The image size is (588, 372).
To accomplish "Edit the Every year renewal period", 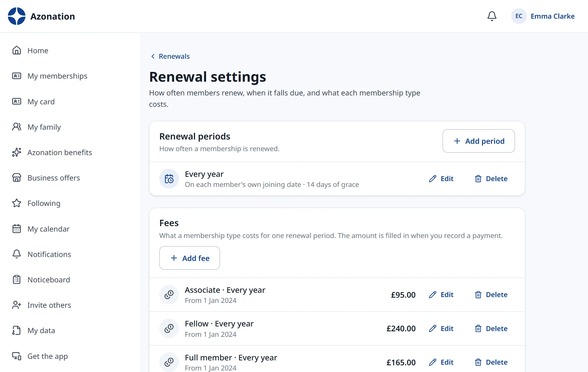I will (x=441, y=179).
